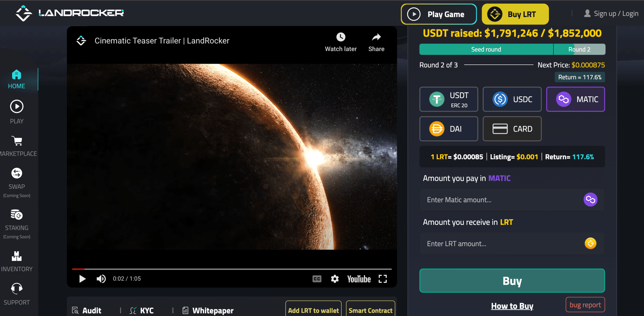Select MATIC payment method icon
644x316 pixels.
563,99
